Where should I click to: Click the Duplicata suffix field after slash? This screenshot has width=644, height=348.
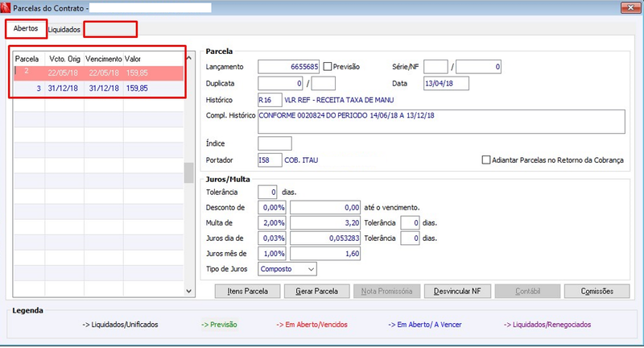pos(324,84)
